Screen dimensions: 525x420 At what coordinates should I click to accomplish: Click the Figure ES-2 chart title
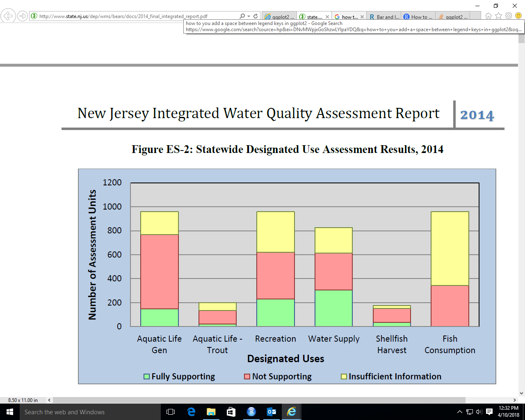click(288, 149)
